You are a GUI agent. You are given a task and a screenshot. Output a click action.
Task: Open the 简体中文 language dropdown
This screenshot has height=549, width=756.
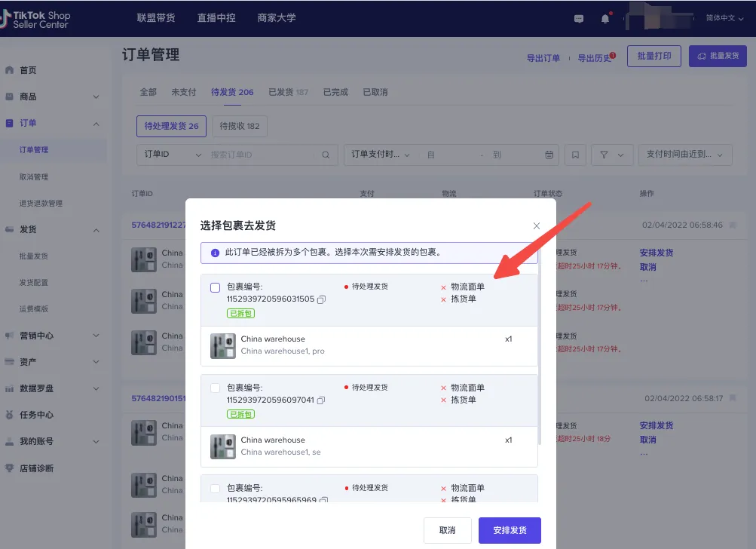click(x=720, y=18)
